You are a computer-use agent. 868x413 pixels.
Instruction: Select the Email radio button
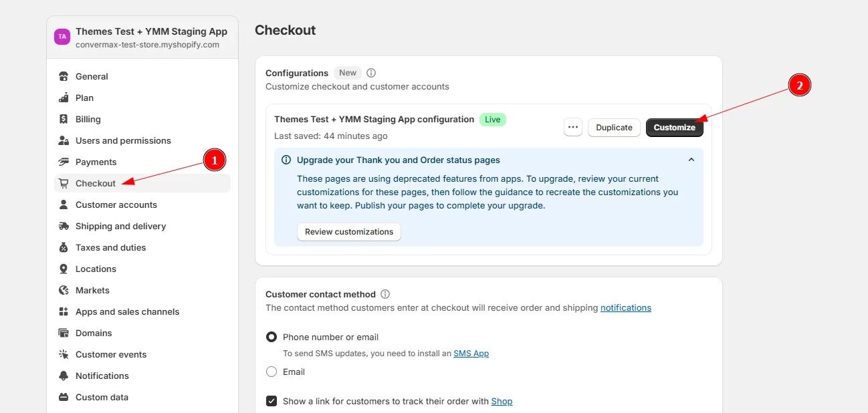tap(272, 372)
